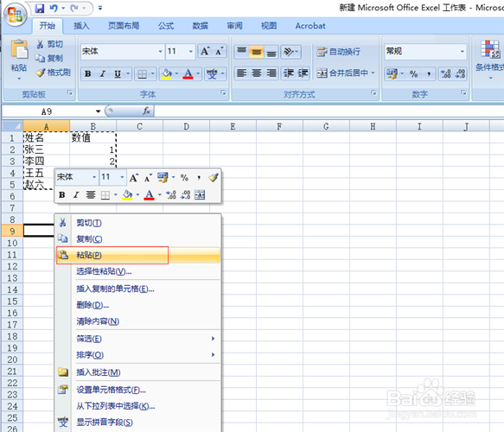Open Conditional Formatting button

(490, 60)
